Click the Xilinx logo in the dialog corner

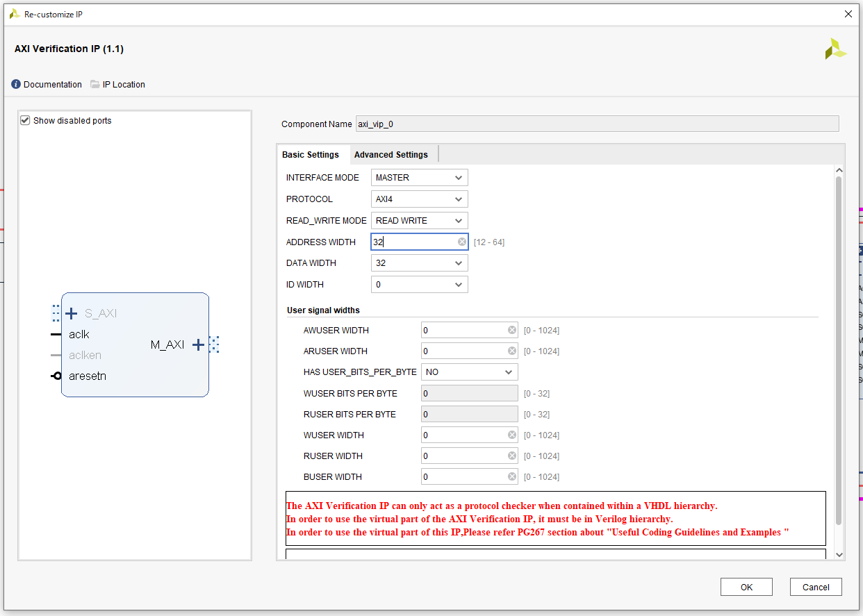click(835, 49)
